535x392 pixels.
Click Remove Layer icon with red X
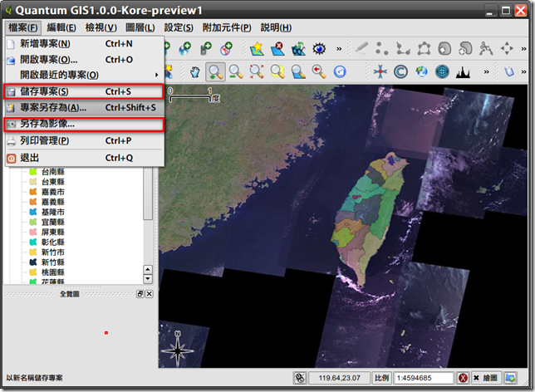tap(278, 49)
